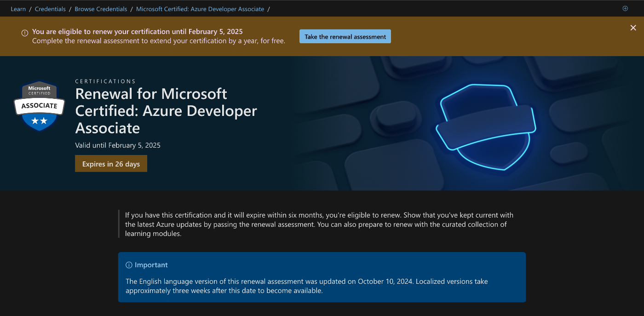Click 'Complete the renewal assessment' banner subtitle

point(159,41)
